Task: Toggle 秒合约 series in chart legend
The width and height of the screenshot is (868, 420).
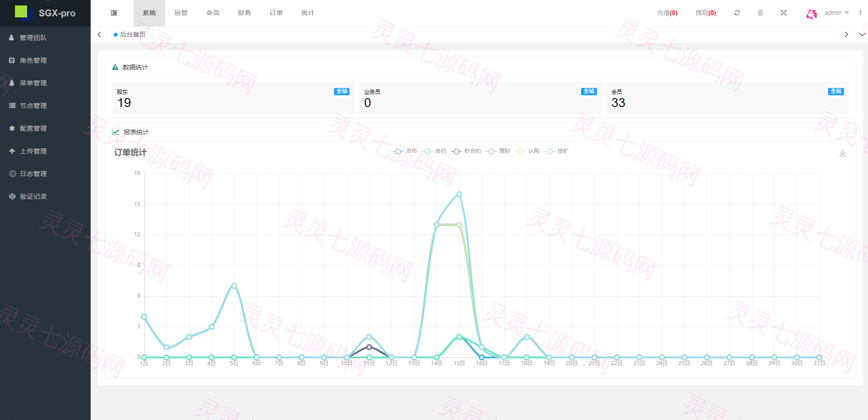Action: point(466,151)
